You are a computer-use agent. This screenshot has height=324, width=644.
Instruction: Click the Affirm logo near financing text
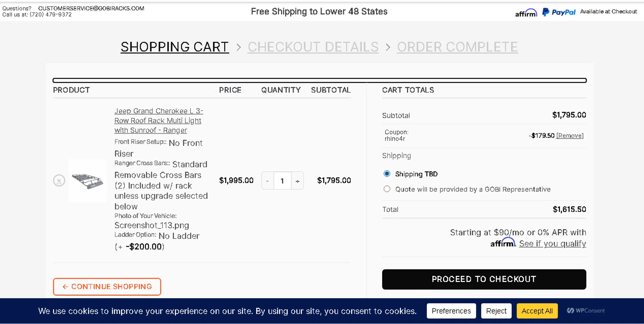(503, 242)
